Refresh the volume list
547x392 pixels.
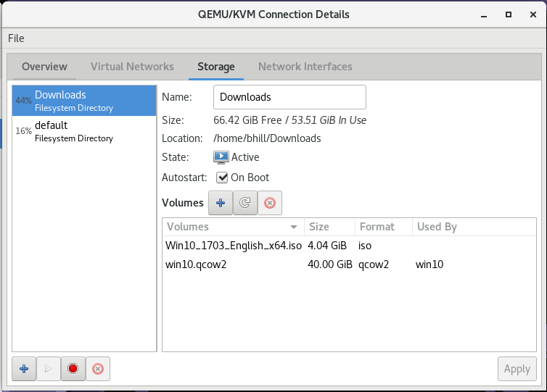245,203
